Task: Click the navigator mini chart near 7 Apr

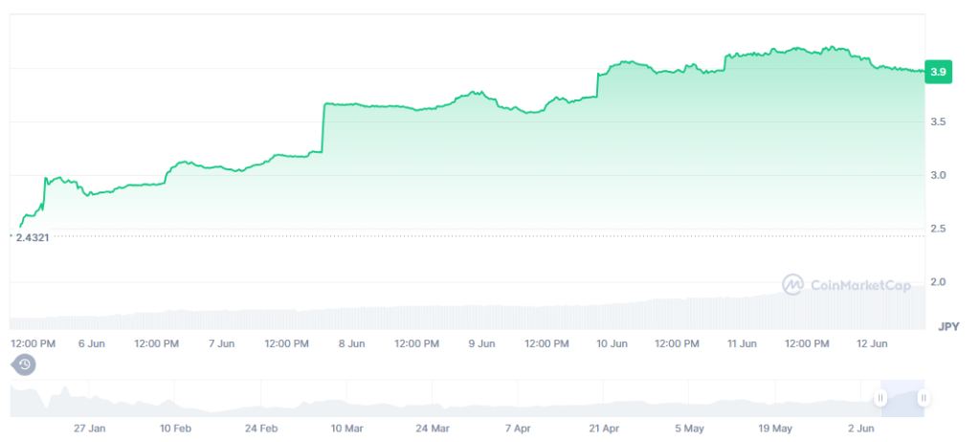Action: coord(518,400)
